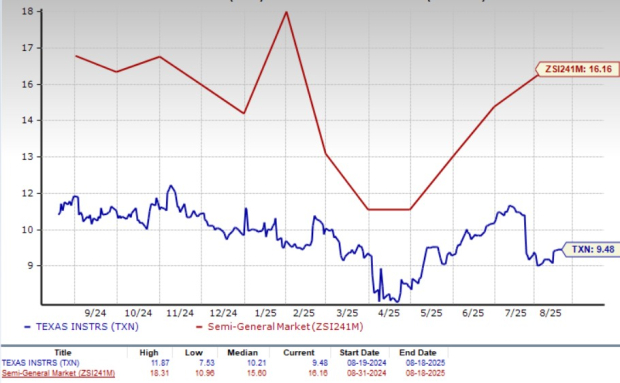Viewport: 620px width, 383px height.
Task: Select TXN high value 11.87
Action: pos(160,363)
